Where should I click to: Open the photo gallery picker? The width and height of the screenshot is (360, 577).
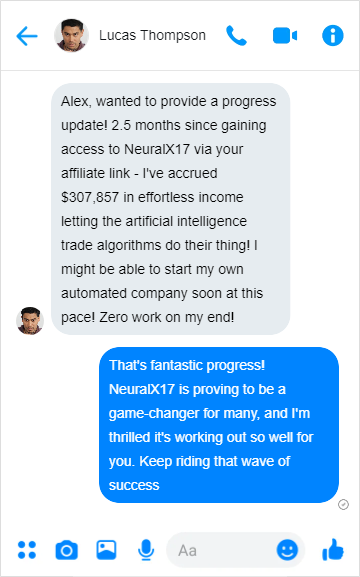click(106, 550)
